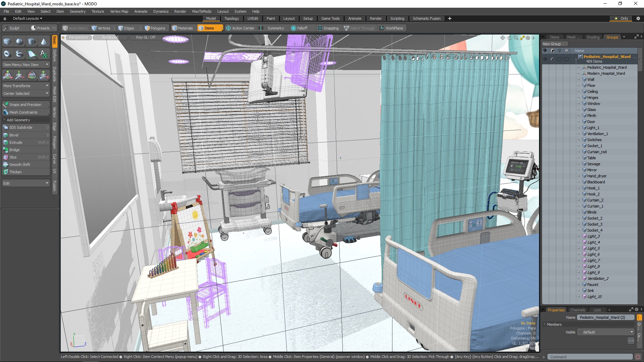Select the Pen polygon tool
Image resolution: width=644 pixels, height=362 pixels.
[x=32, y=54]
